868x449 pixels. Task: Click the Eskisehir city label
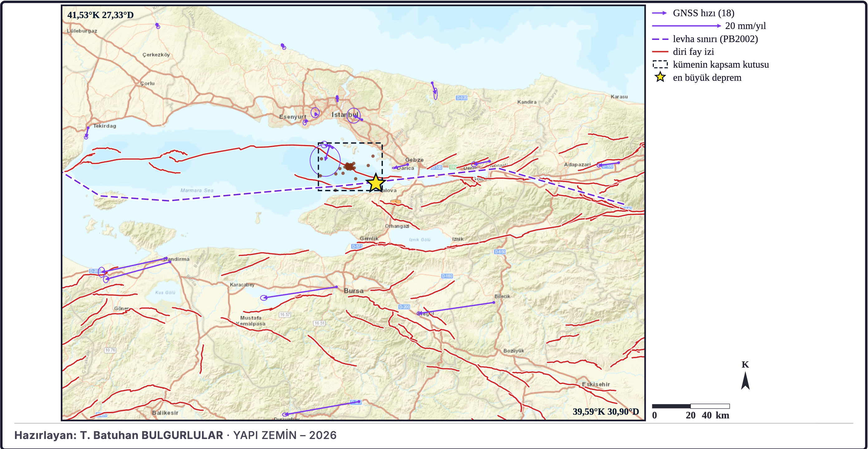pyautogui.click(x=596, y=384)
